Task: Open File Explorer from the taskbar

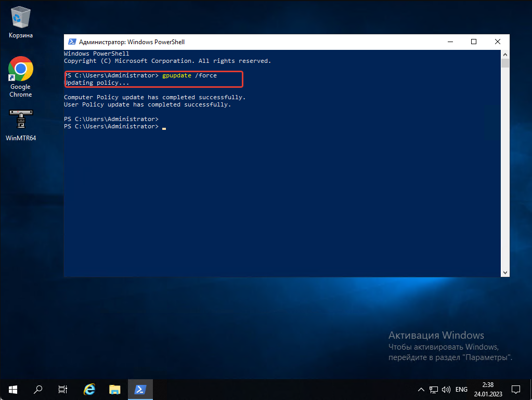Action: point(115,389)
